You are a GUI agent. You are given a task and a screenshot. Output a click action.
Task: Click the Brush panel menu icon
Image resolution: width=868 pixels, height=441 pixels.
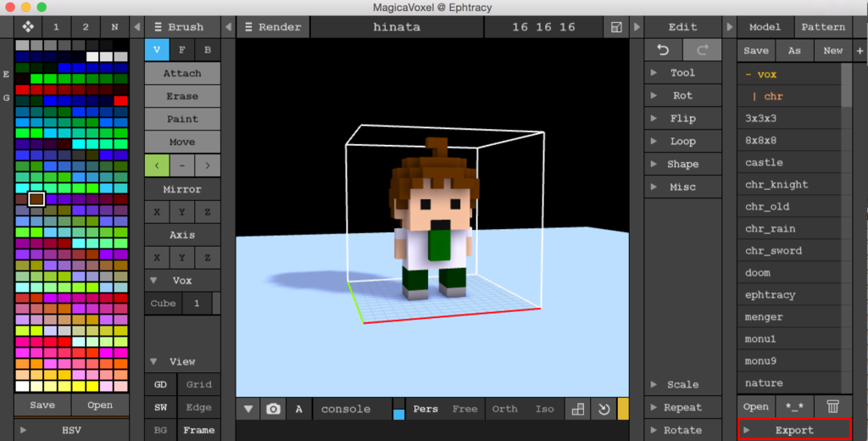point(158,26)
